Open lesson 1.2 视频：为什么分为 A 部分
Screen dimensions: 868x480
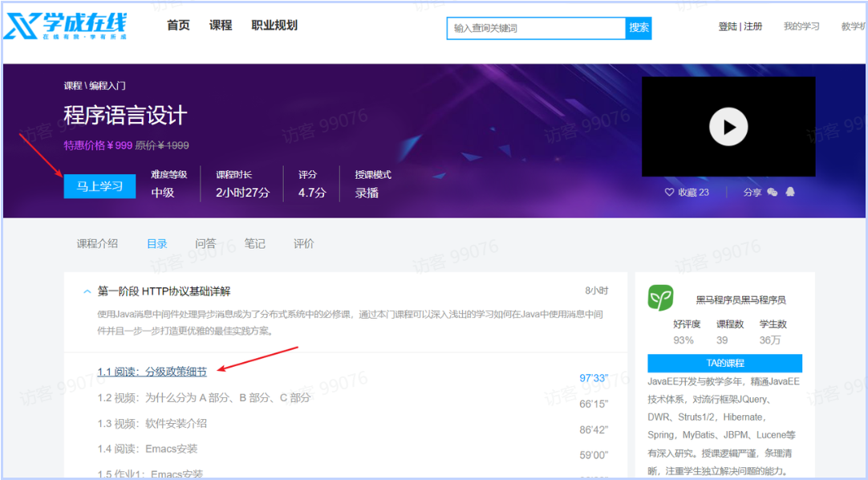204,397
